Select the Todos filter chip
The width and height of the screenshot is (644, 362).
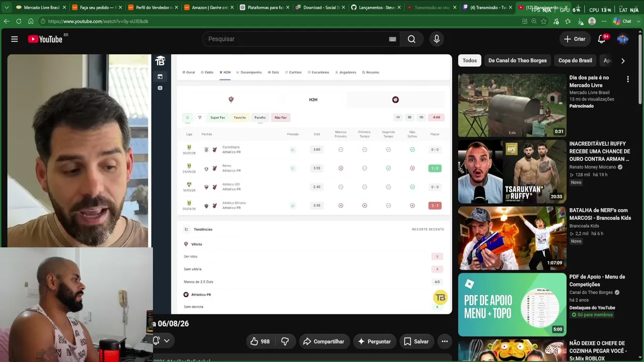click(470, 61)
